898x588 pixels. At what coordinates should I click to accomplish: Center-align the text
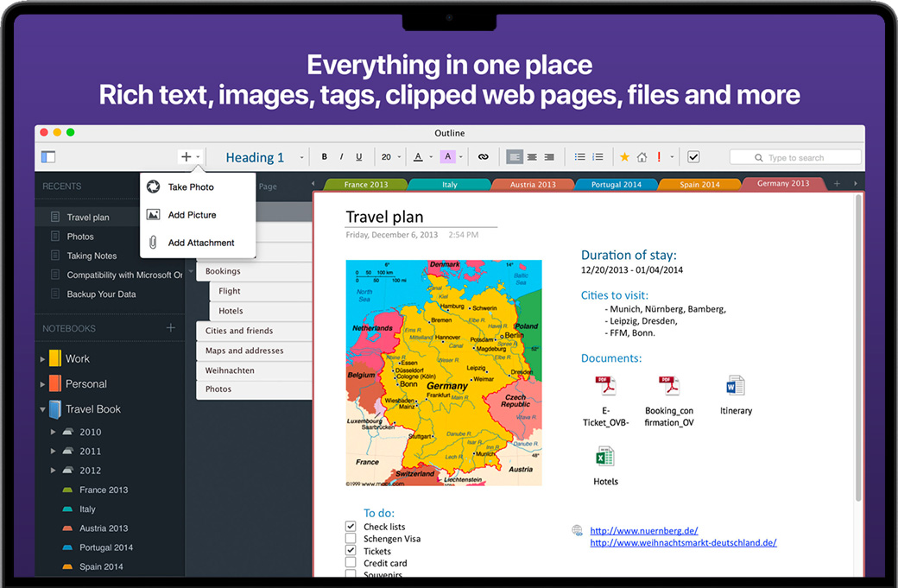532,157
